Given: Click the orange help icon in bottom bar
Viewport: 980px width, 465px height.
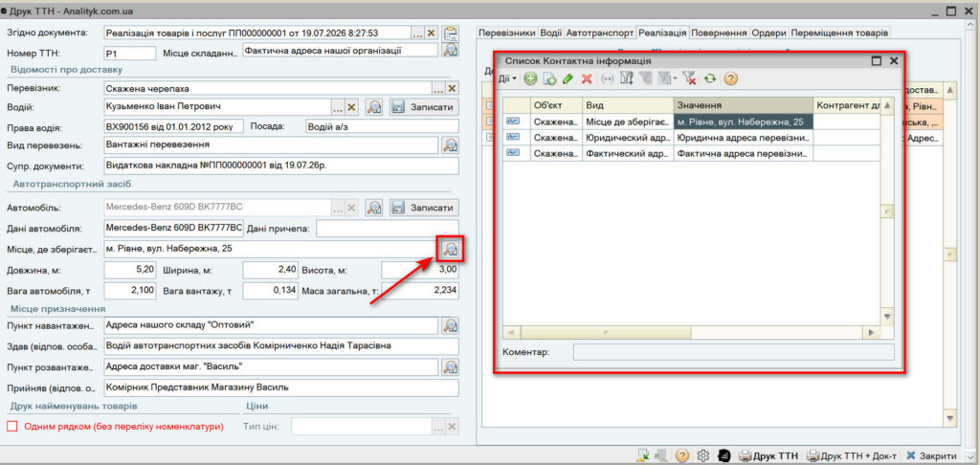Looking at the screenshot, I should point(682,455).
